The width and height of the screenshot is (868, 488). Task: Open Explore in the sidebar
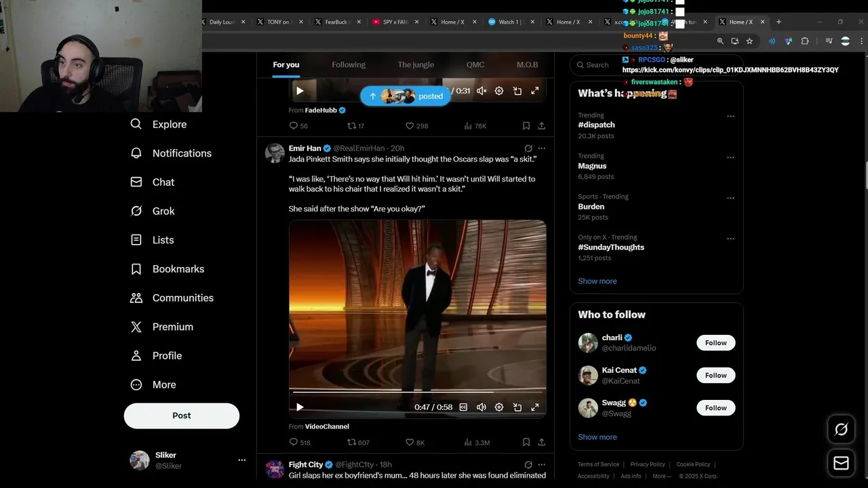(159, 124)
